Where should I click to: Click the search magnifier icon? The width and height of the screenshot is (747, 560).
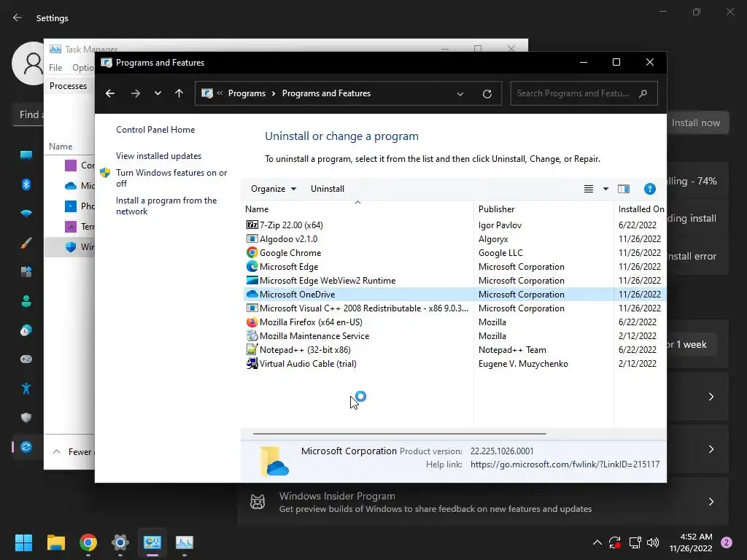coord(643,93)
